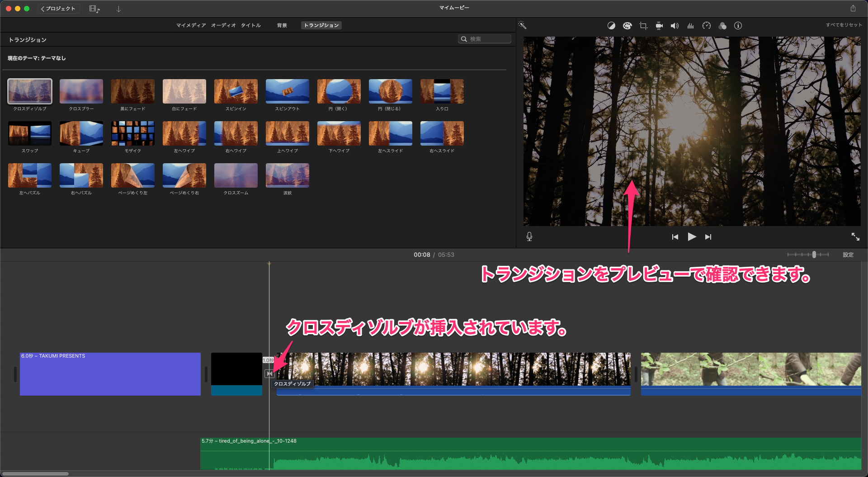Open the timeline 設定 popover

tap(848, 255)
